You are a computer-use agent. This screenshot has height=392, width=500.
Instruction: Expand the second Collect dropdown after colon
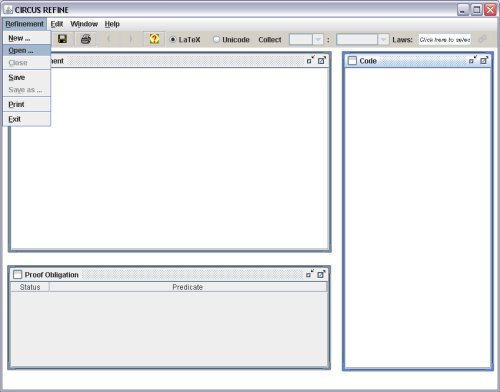pos(384,40)
